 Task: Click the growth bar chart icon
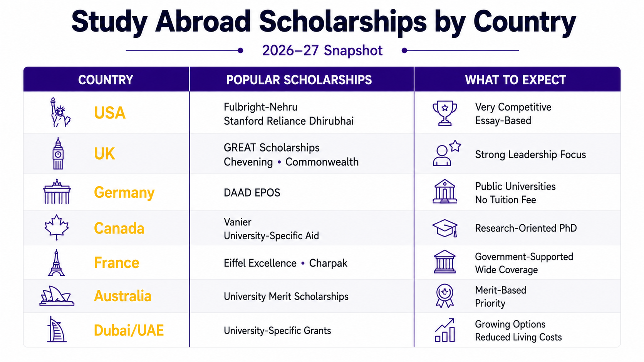[x=445, y=330]
